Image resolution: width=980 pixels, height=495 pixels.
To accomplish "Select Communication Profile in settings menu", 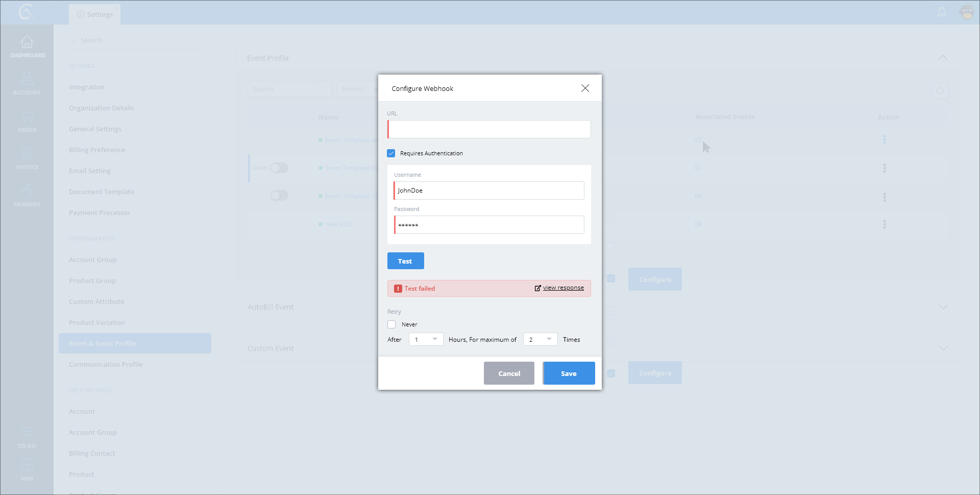I will (x=106, y=364).
